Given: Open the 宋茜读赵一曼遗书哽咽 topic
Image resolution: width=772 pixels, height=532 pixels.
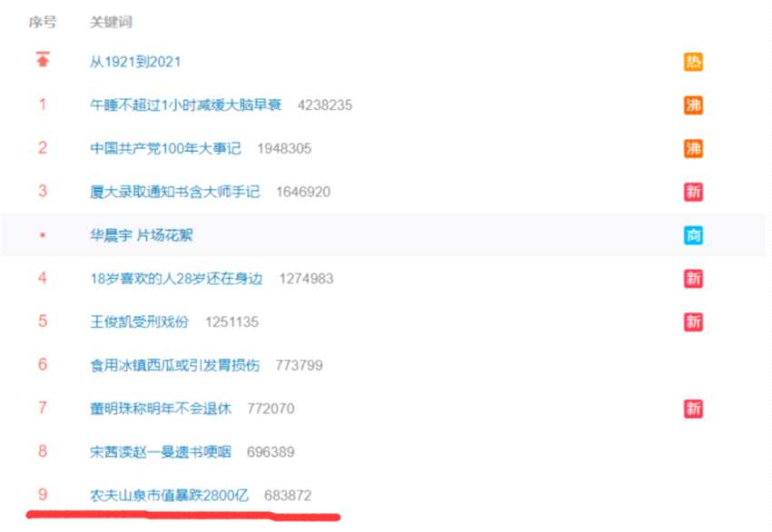Looking at the screenshot, I should pyautogui.click(x=161, y=452).
